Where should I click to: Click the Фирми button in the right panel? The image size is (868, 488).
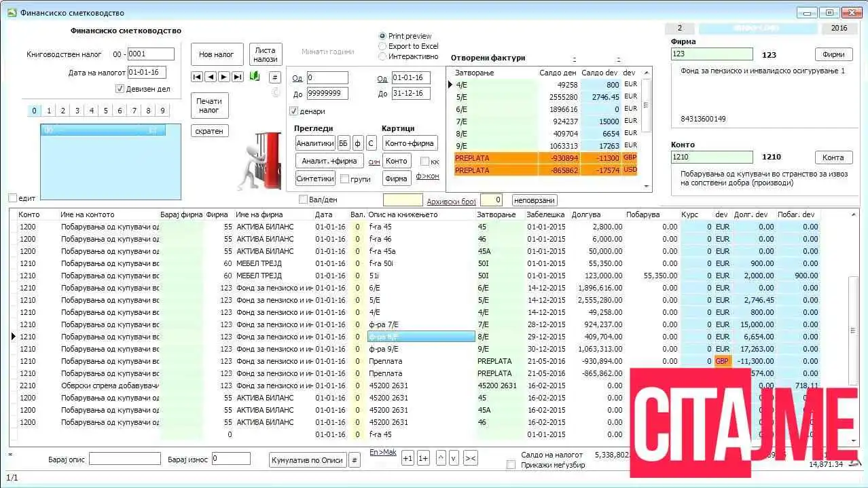click(x=833, y=54)
